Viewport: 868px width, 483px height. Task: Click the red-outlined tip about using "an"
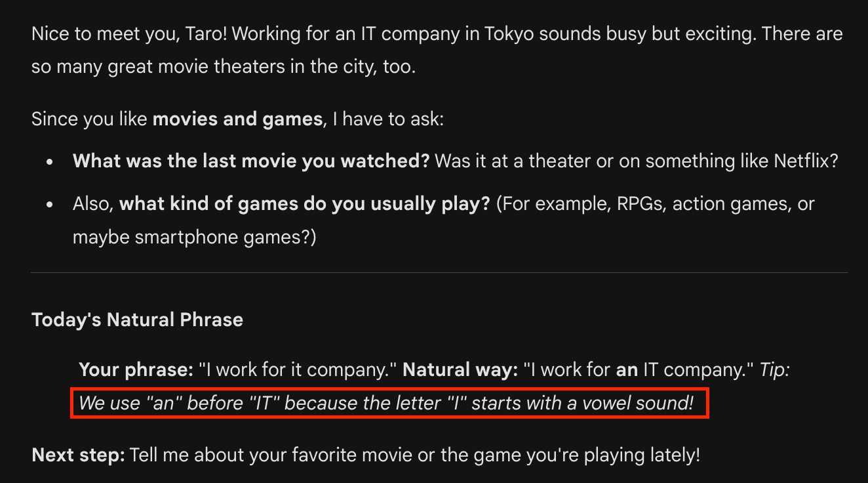pyautogui.click(x=389, y=402)
